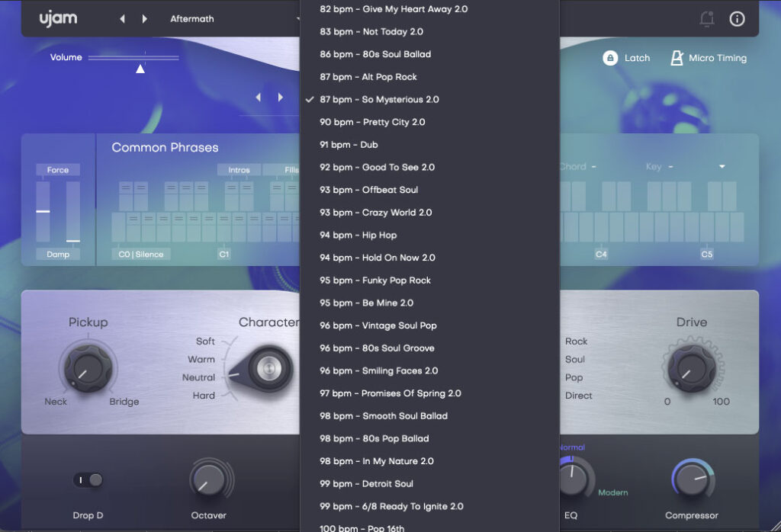Go to next preset with right arrow
The height and width of the screenshot is (532, 781).
tap(144, 19)
